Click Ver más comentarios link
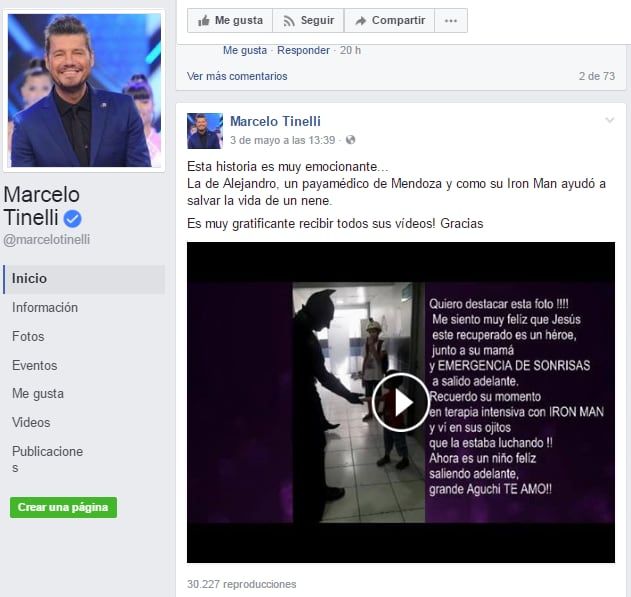Image resolution: width=631 pixels, height=597 pixels. pos(237,76)
